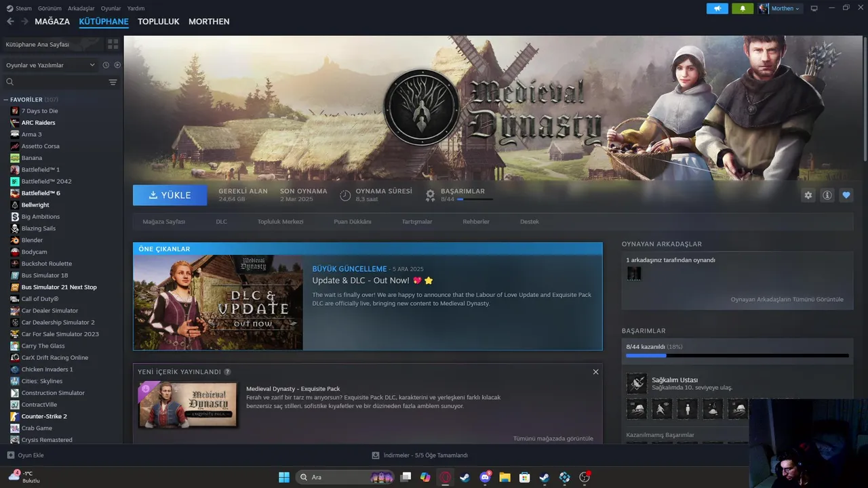Open the Destek link
The image size is (868, 488).
(x=530, y=222)
